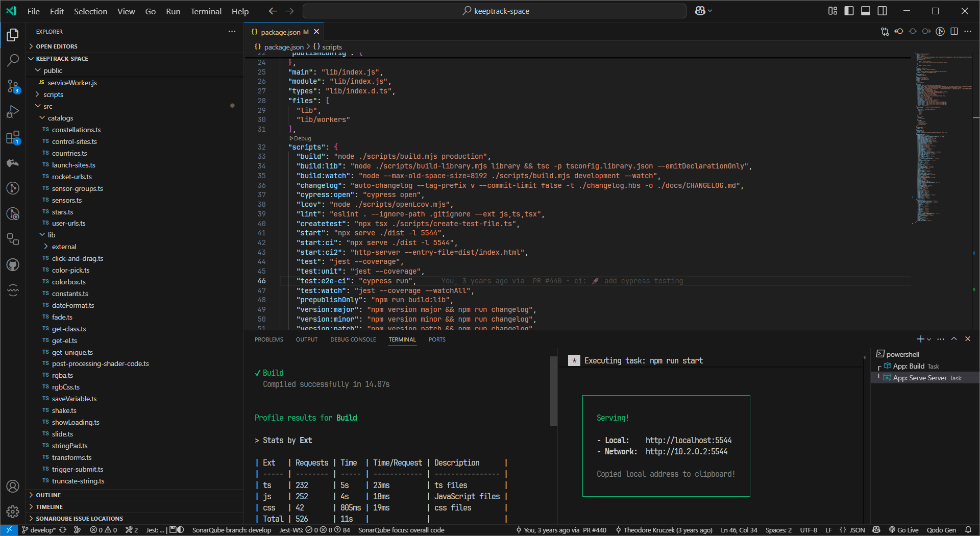Toggle the Primary Side Bar layout button
Image resolution: width=980 pixels, height=536 pixels.
[x=849, y=11]
